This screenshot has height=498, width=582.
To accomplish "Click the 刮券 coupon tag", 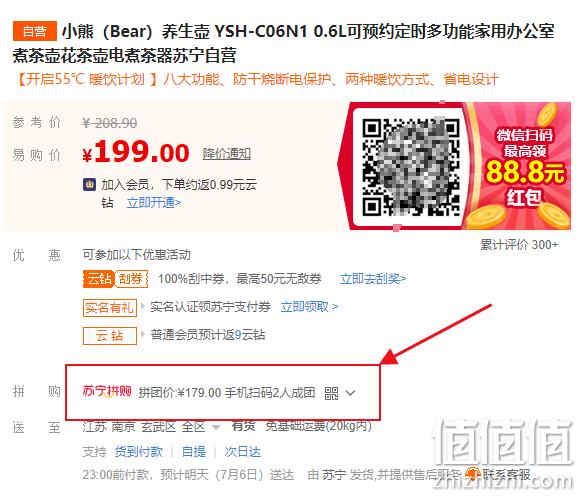I will point(131,279).
